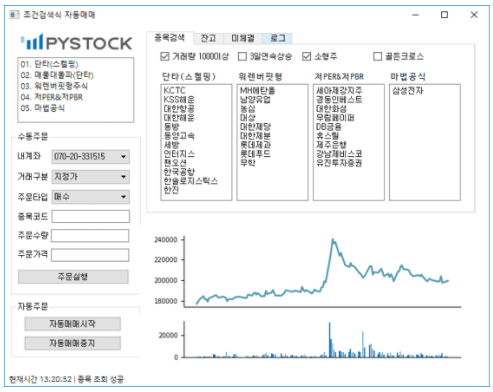493x392 pixels.
Task: Click the PYSTOCK logo
Action: [x=76, y=42]
